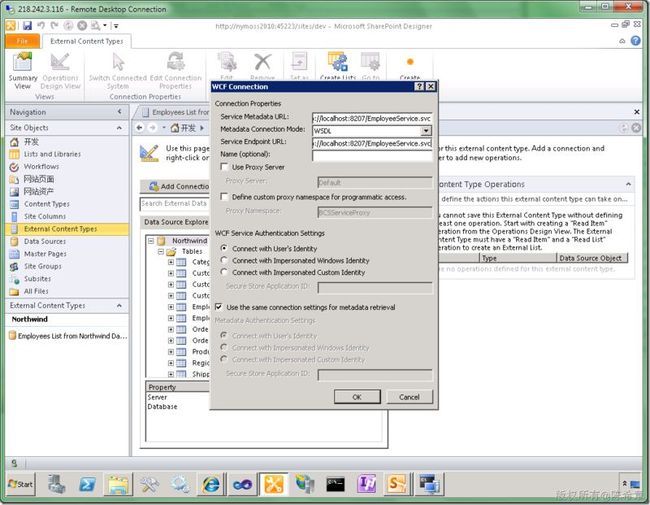Click Name (optional) input field
Screen dimensions: 650x505
pyautogui.click(x=372, y=155)
